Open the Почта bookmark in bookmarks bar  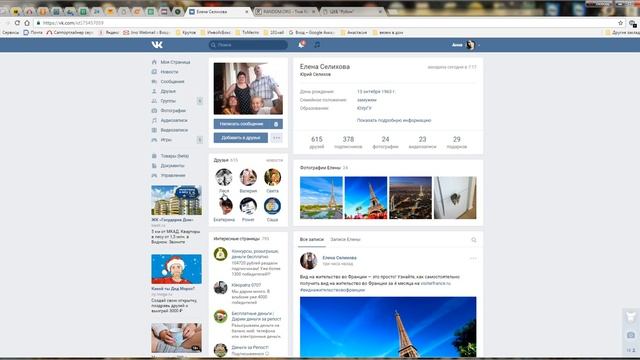pos(33,32)
